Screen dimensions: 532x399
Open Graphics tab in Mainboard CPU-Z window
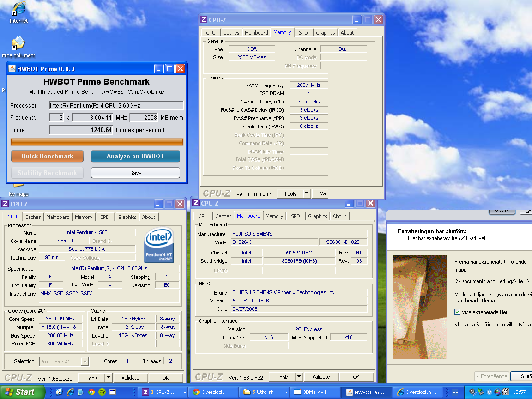coord(318,216)
